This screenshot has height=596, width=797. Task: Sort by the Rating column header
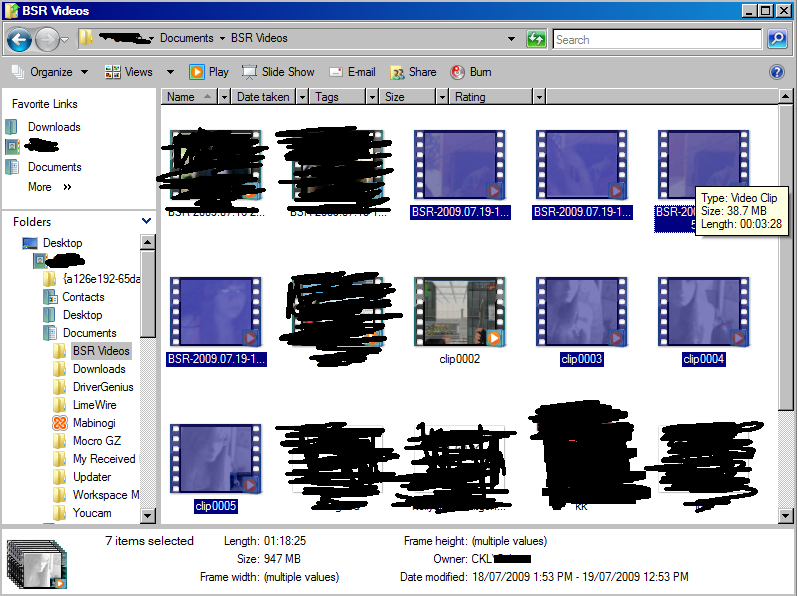click(x=491, y=97)
